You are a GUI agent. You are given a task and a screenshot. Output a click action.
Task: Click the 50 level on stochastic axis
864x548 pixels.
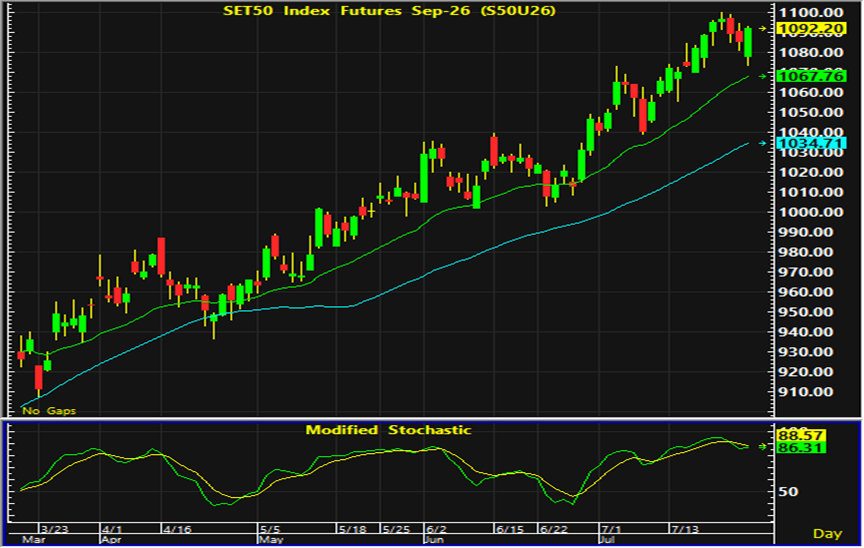pos(787,491)
